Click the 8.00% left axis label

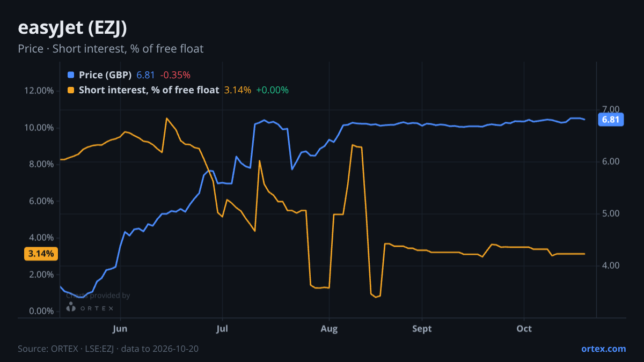[41, 164]
